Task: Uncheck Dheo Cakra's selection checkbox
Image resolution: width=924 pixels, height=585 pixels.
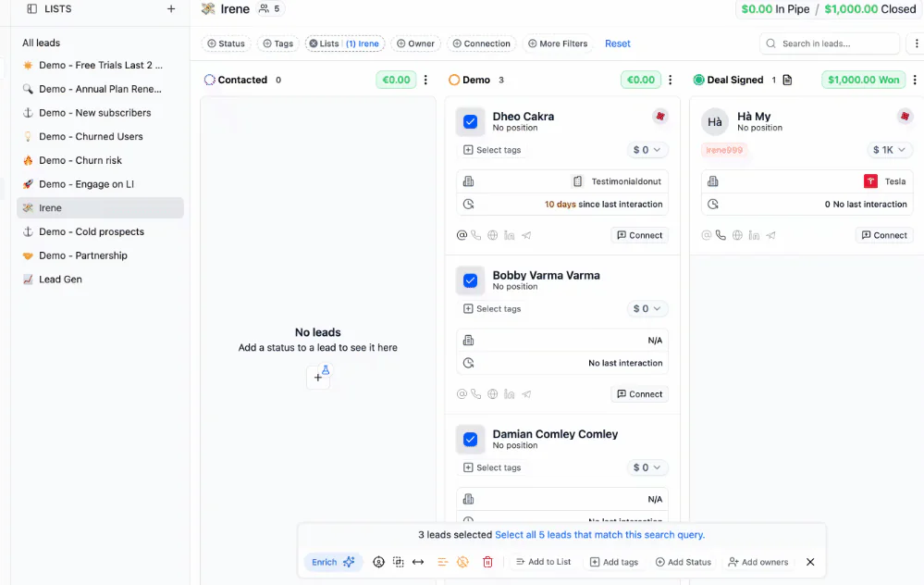Action: click(470, 121)
